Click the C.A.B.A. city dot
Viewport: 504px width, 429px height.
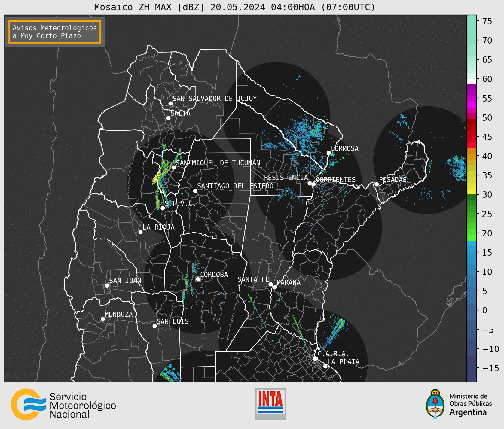(x=315, y=358)
